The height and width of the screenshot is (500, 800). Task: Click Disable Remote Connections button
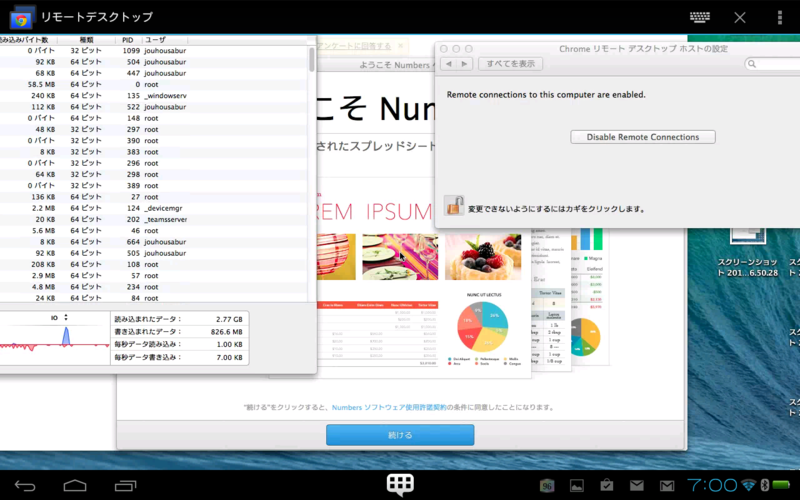click(x=643, y=137)
